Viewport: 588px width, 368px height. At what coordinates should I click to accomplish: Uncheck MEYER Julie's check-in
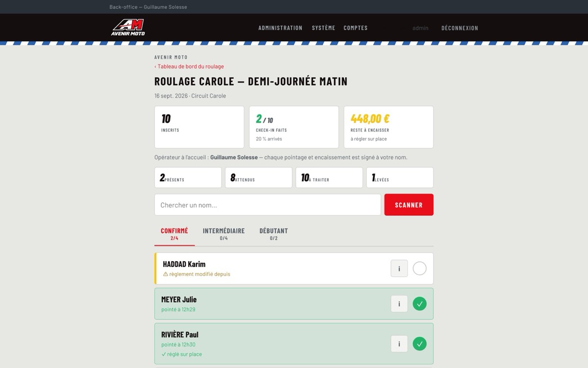[419, 304]
